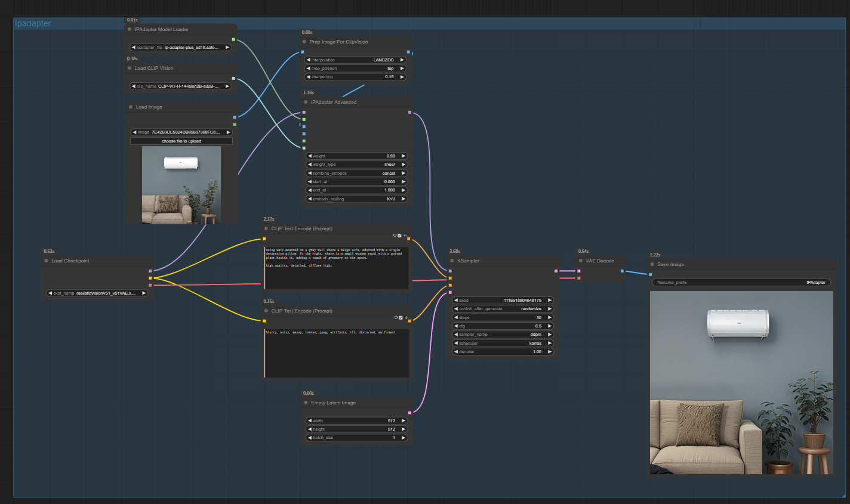Open the sampler_name selector showing ddpm
The width and height of the screenshot is (850, 504).
(x=501, y=335)
